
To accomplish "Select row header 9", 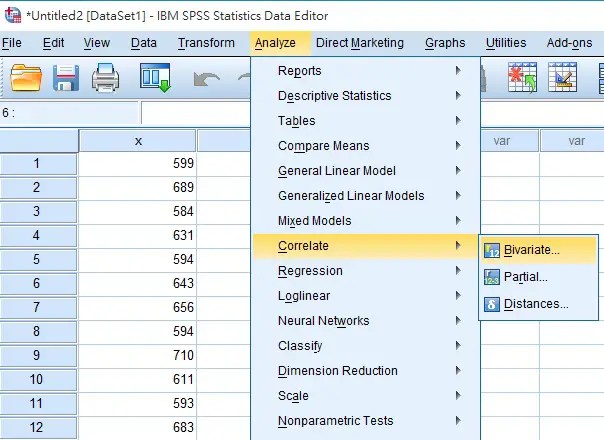I will click(x=37, y=356).
